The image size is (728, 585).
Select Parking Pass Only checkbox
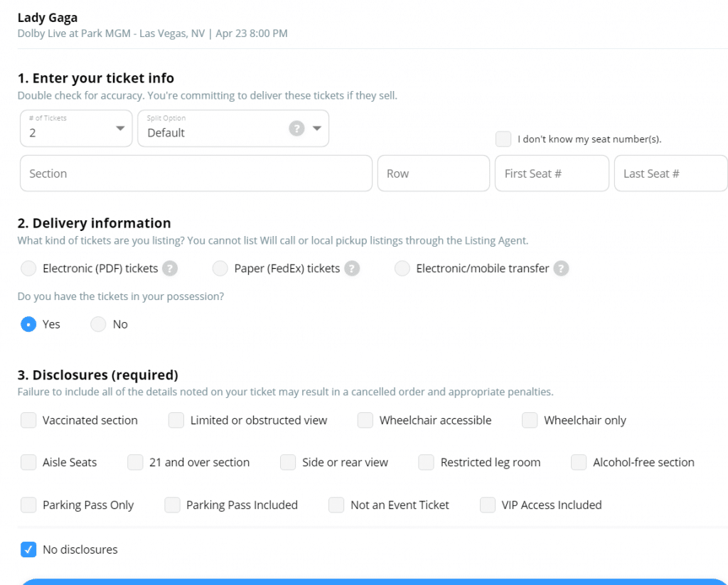tap(28, 505)
